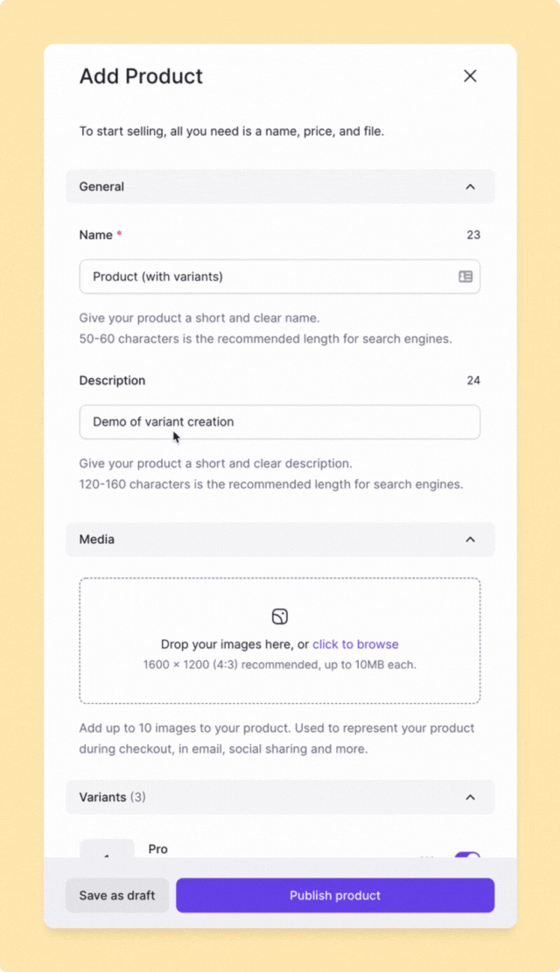Collapse the General section using its chevron
The height and width of the screenshot is (972, 560).
pyautogui.click(x=470, y=187)
